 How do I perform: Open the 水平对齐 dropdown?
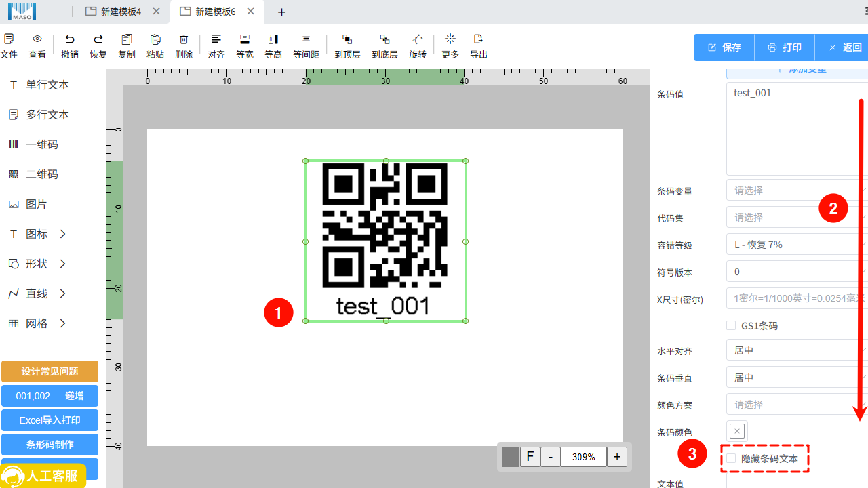tap(797, 350)
